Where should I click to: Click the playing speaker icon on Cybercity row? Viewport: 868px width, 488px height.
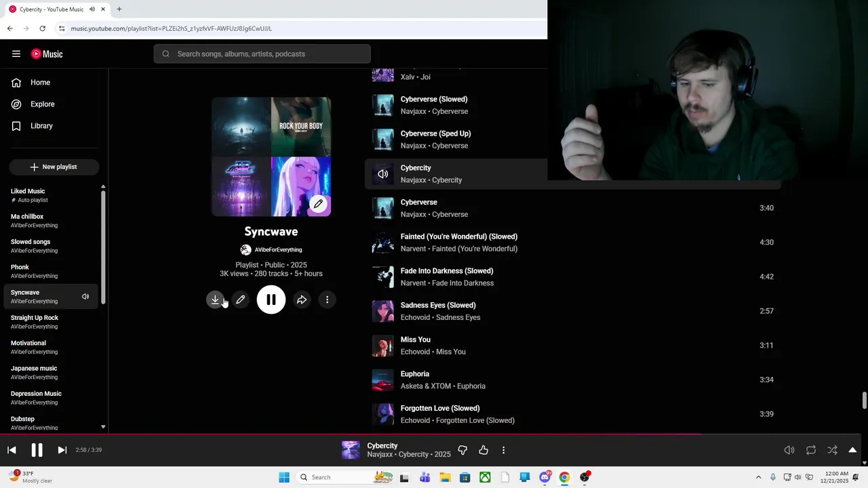point(383,174)
